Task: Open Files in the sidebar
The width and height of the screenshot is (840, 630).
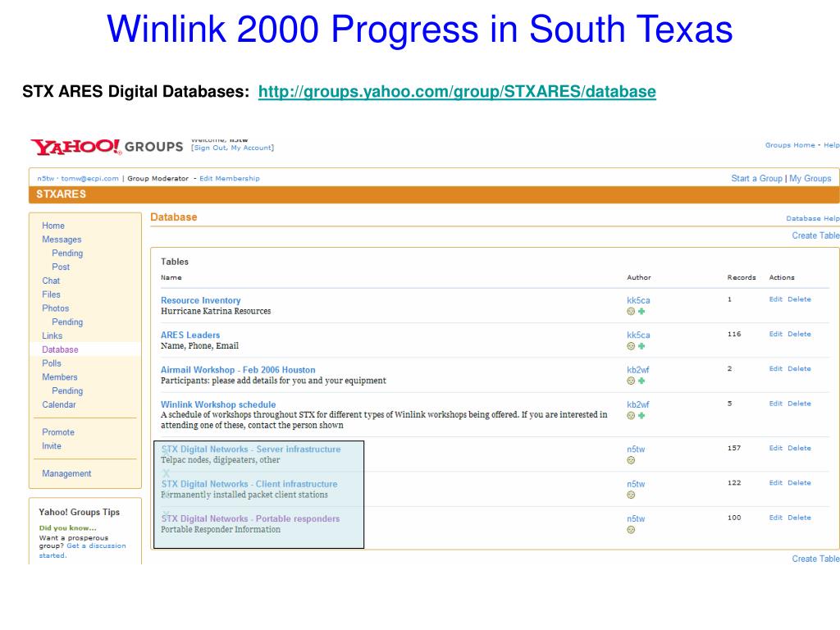Action: 51,294
